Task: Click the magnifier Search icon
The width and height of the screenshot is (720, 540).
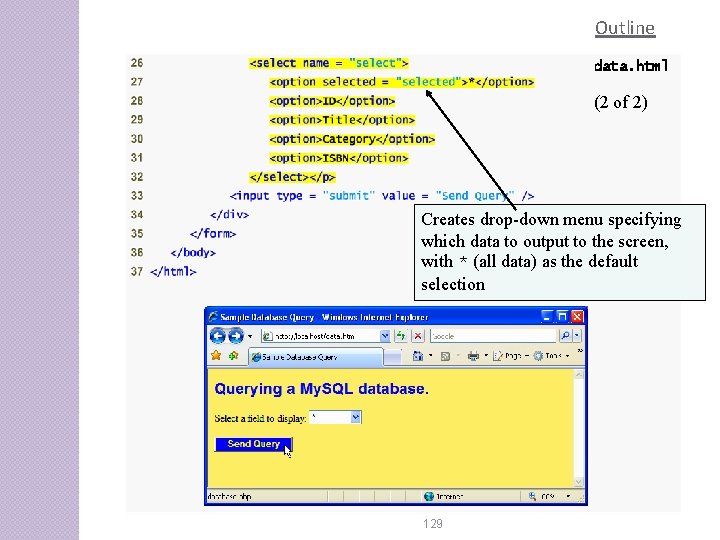Action: tap(565, 336)
